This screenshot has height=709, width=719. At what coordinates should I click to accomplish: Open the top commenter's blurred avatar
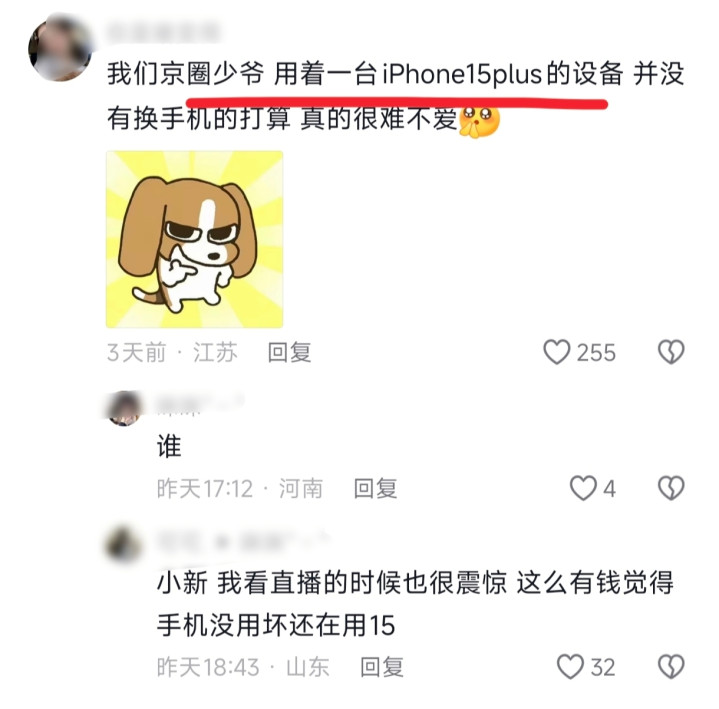click(x=60, y=49)
